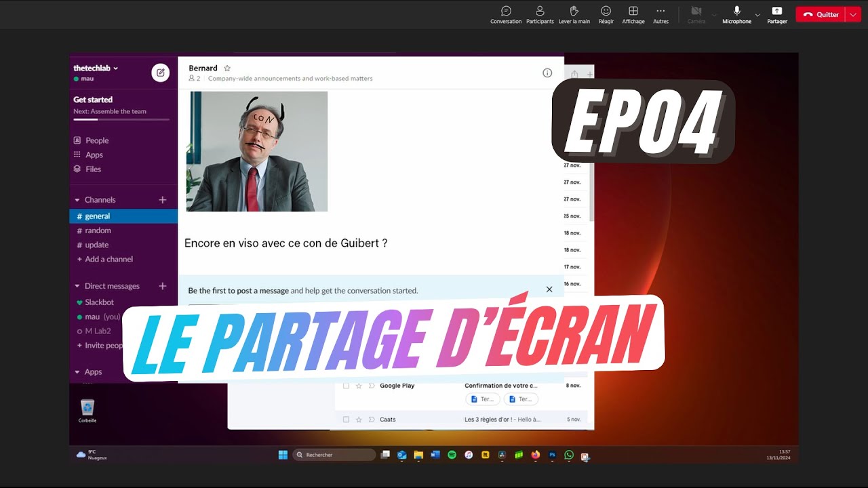Open Apps in Slack sidebar top section

(89, 155)
